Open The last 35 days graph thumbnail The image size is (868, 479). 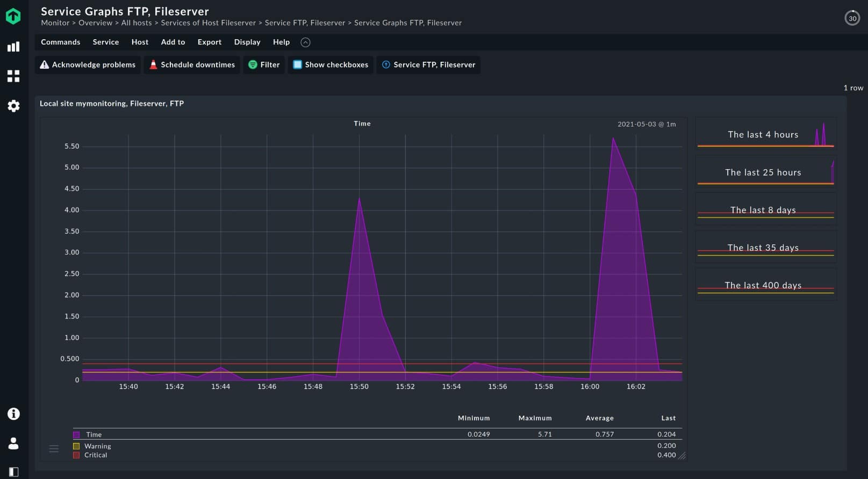pyautogui.click(x=766, y=247)
